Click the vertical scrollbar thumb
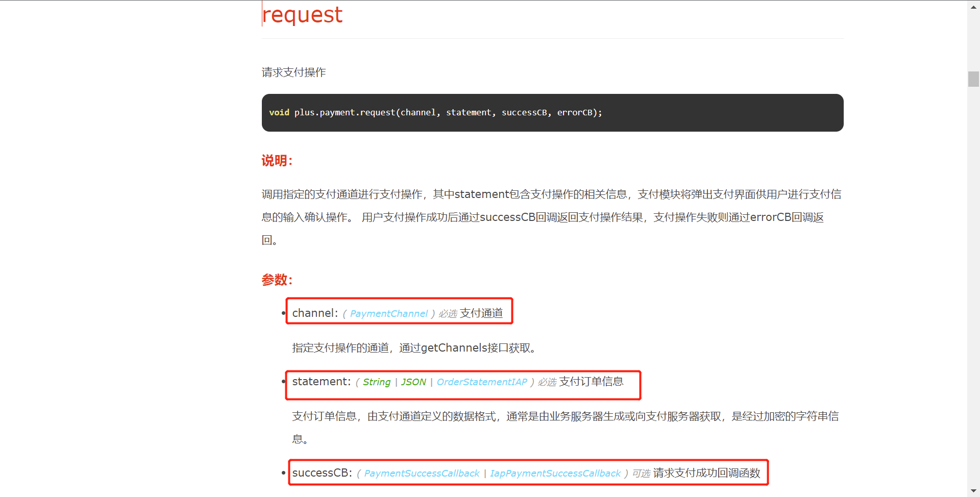The image size is (980, 497). point(973,79)
